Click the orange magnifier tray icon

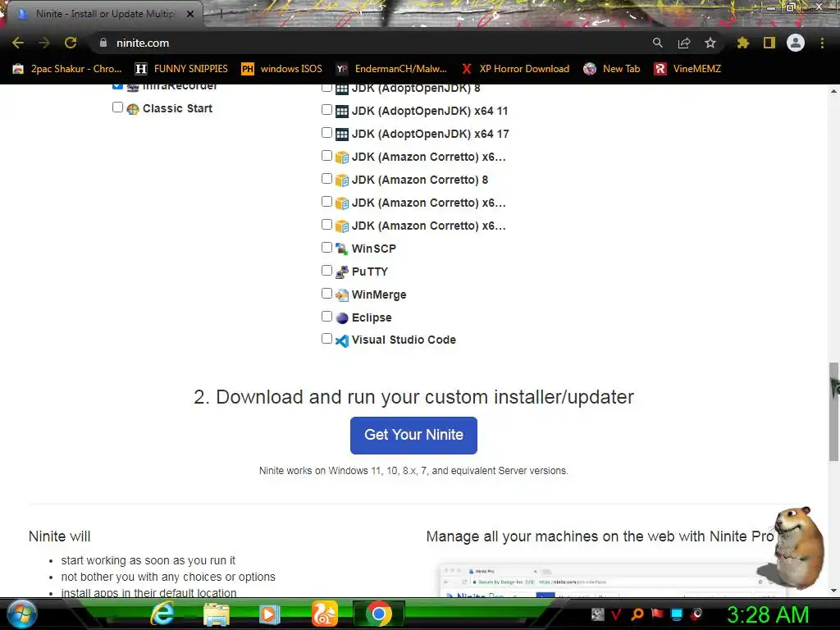[x=637, y=614]
